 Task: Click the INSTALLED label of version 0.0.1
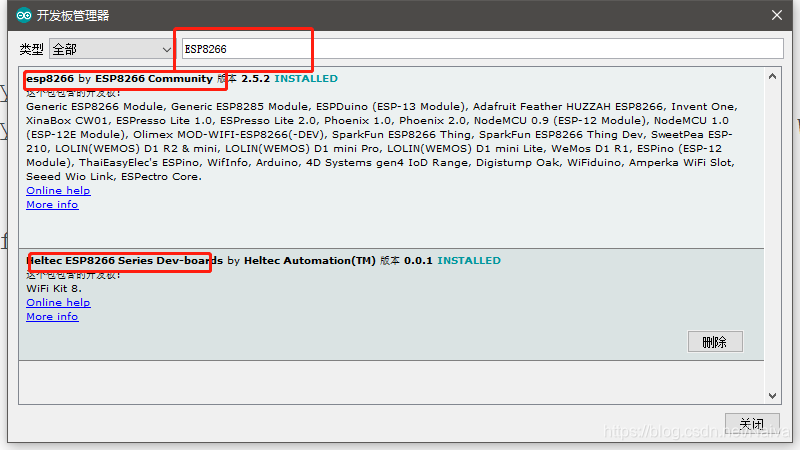click(469, 261)
